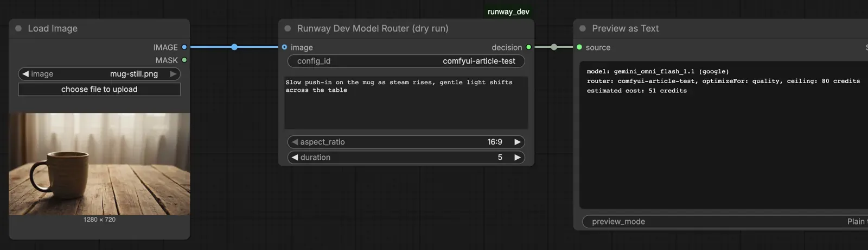Collapse the Runway Dev Model Router node dot
This screenshot has height=250, width=868.
pyautogui.click(x=288, y=28)
